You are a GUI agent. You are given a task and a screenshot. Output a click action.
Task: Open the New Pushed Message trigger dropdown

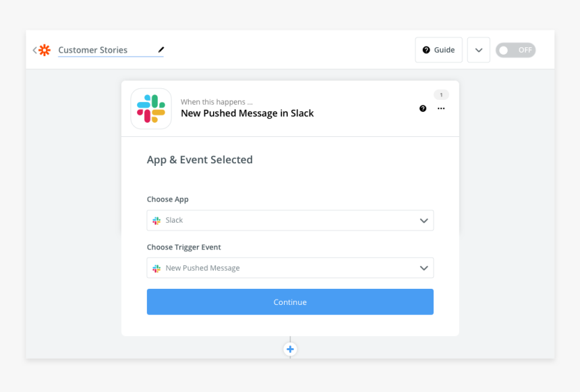pyautogui.click(x=290, y=268)
